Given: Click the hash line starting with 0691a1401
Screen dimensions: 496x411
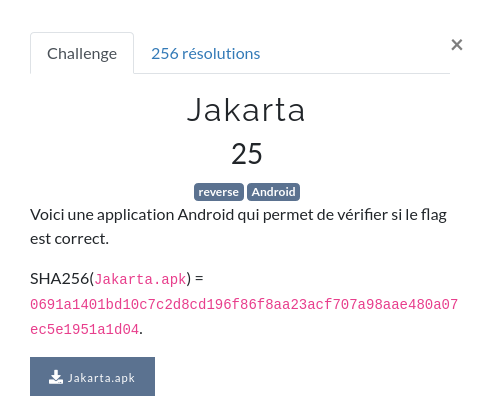Looking at the screenshot, I should 244,304.
